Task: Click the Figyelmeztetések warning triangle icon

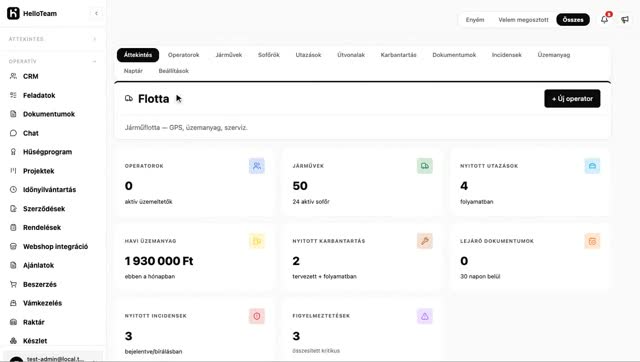Action: (x=424, y=316)
